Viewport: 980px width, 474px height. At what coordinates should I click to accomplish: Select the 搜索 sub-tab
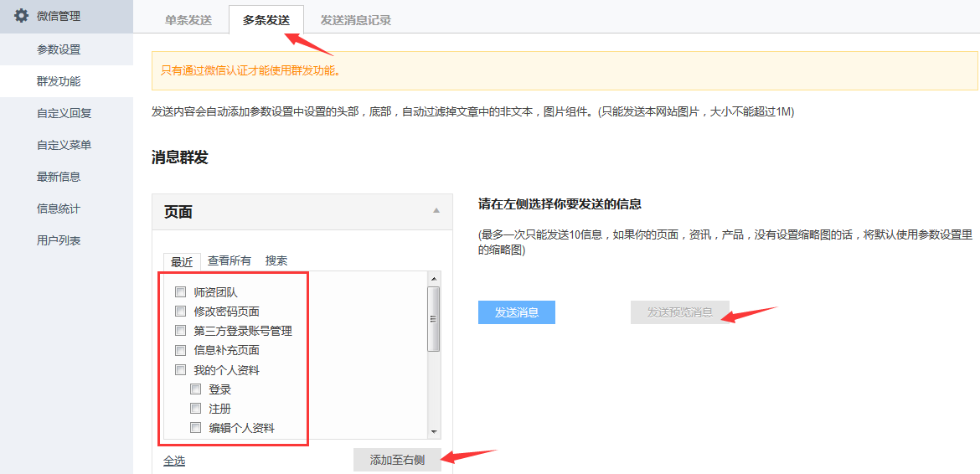coord(276,261)
